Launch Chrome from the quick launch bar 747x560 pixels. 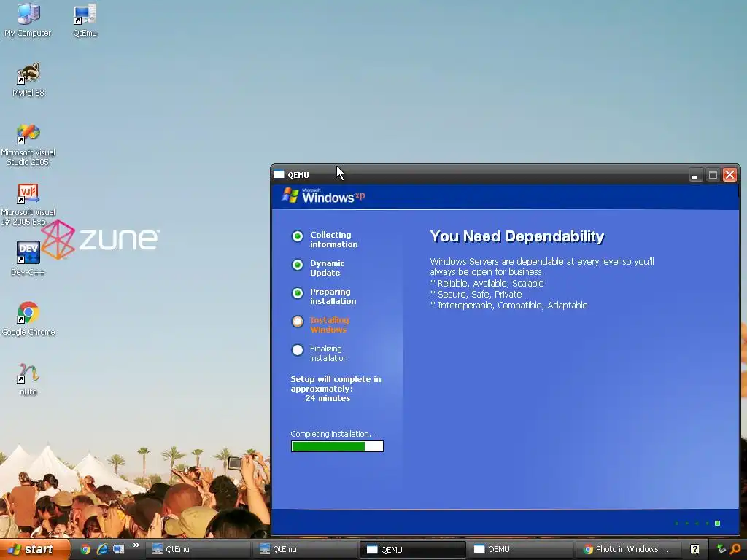(x=85, y=549)
